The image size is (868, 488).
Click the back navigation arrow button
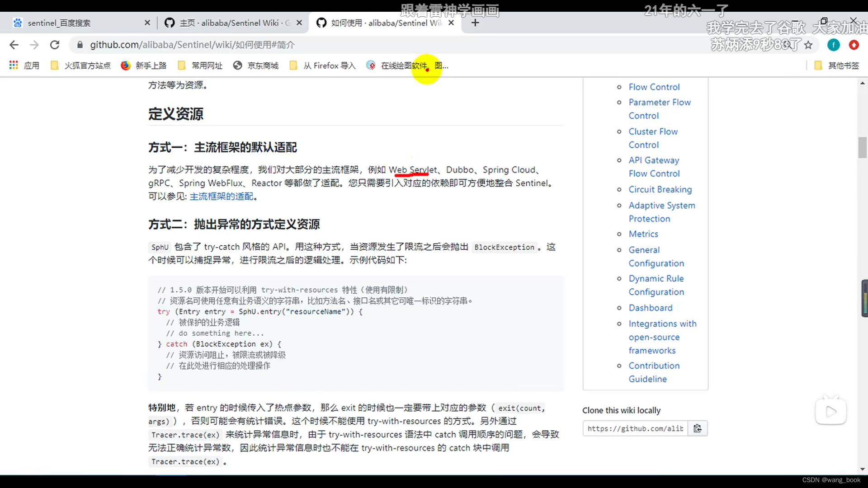tap(14, 45)
